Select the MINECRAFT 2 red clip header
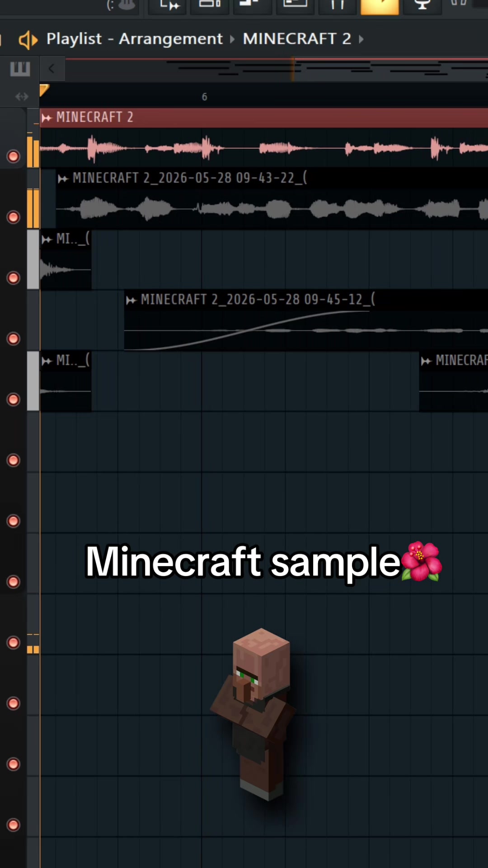This screenshot has height=868, width=488. [264, 118]
